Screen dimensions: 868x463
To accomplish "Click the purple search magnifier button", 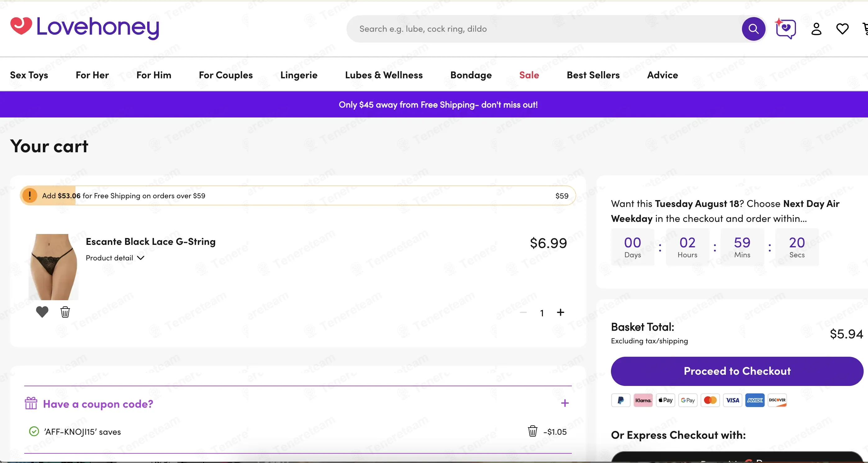I will [753, 29].
